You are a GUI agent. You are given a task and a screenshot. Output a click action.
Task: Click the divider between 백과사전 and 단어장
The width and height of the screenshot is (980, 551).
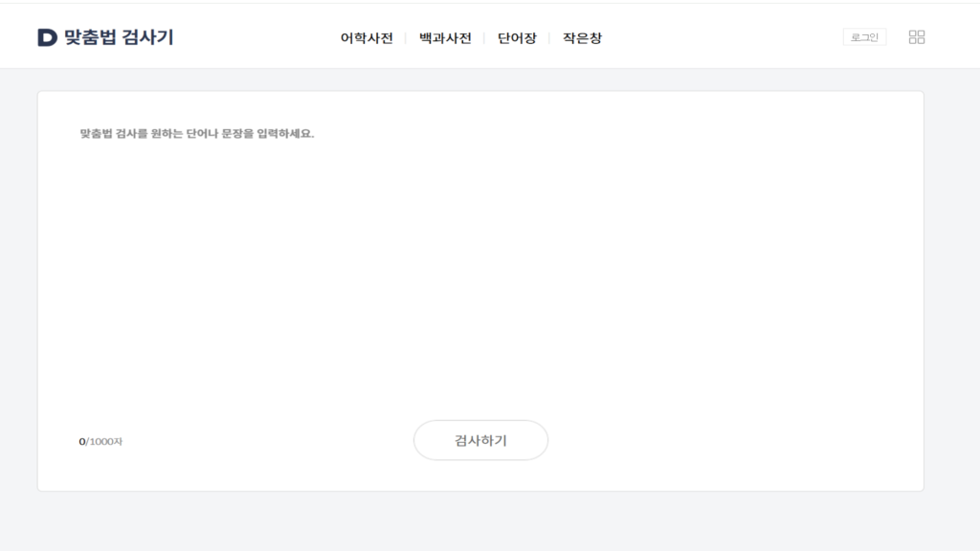click(484, 38)
